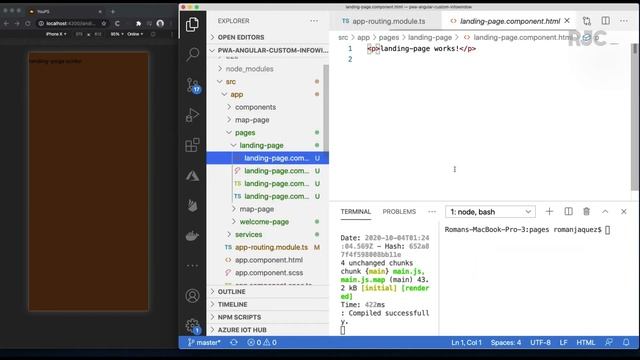
Task: Reload the browser page
Action: pos(28,24)
